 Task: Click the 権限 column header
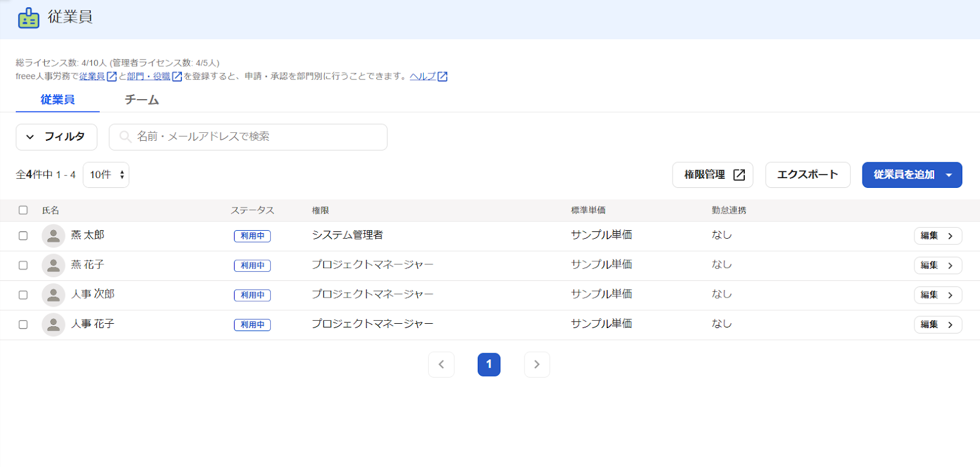(x=320, y=210)
